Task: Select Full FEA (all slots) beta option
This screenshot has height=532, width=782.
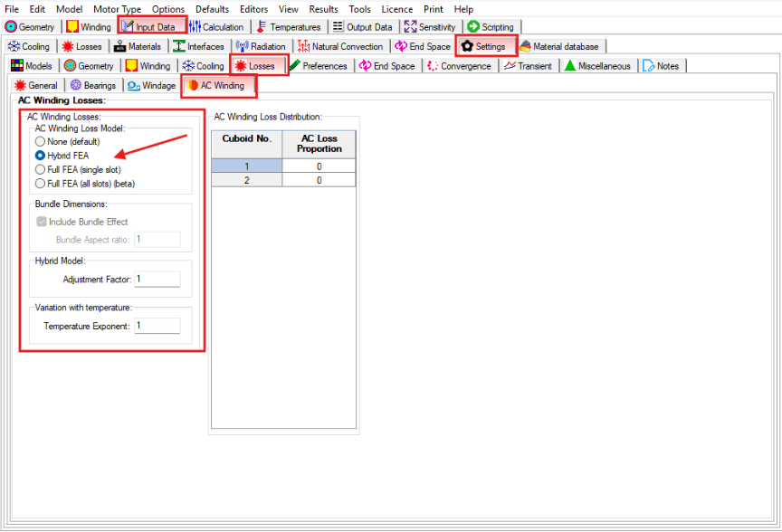Action: [40, 183]
